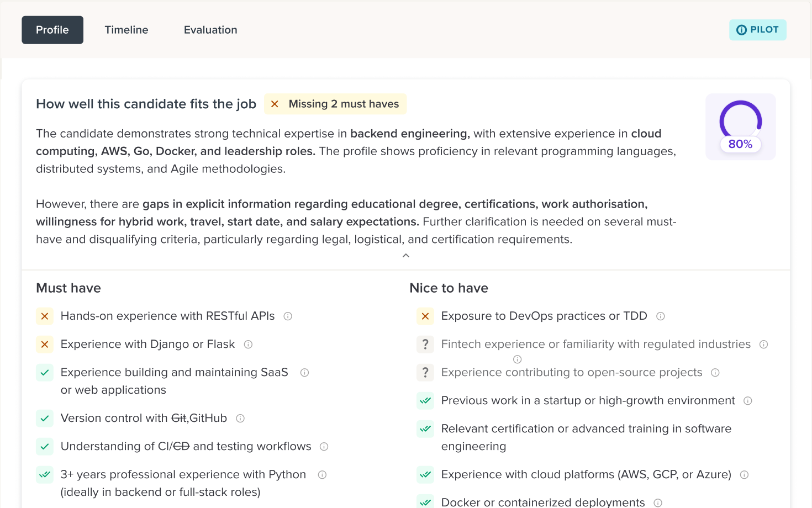Click double-check icon for cloud platforms experience
812x508 pixels.
[425, 475]
